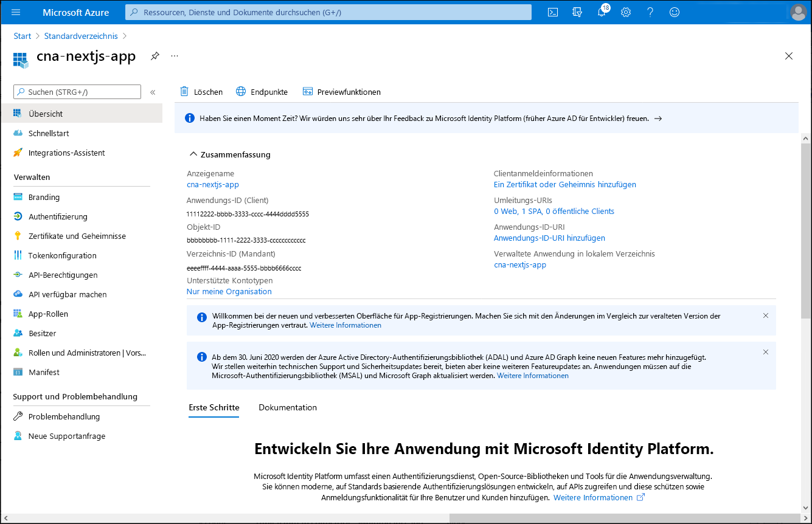The image size is (812, 524).
Task: Select the Verzeichnis-ID value eeeeffff-4444
Action: pyautogui.click(x=244, y=268)
